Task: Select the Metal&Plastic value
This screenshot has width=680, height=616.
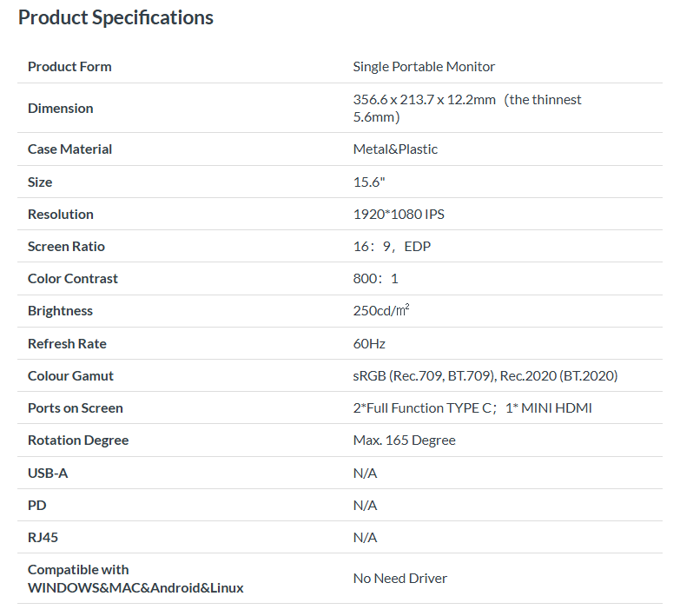Action: pyautogui.click(x=395, y=149)
